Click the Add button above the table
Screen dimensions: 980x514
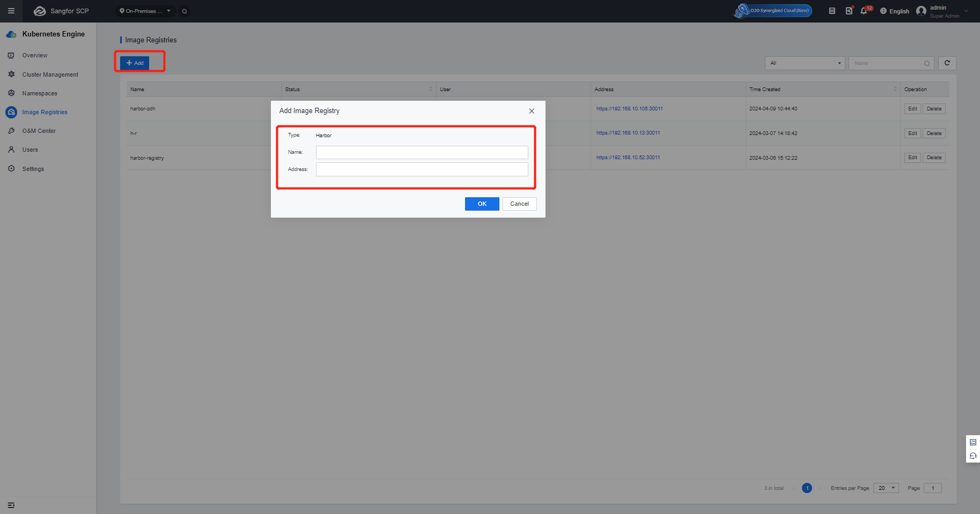pos(135,63)
